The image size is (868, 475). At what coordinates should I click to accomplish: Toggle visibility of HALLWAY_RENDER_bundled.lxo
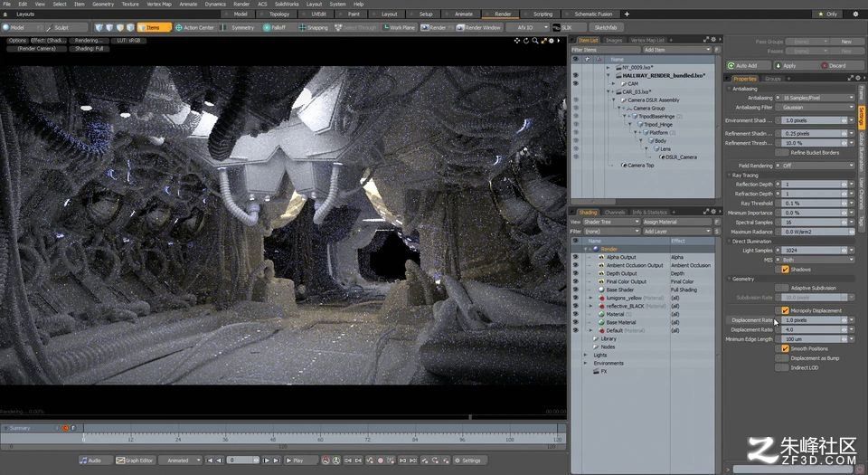(576, 75)
